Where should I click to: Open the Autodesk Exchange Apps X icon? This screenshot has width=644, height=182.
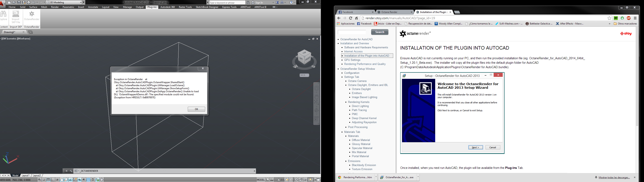click(277, 2)
